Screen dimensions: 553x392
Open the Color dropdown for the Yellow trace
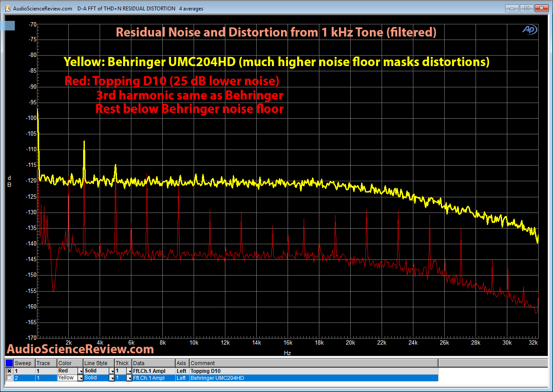click(x=80, y=378)
